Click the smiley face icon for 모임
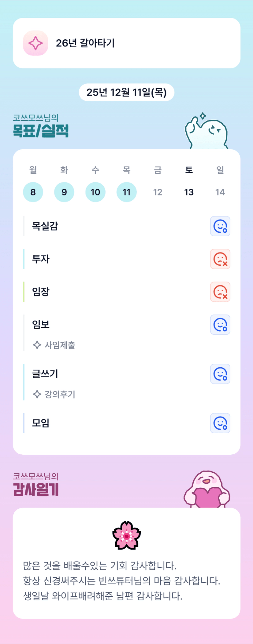The width and height of the screenshot is (253, 644). pyautogui.click(x=220, y=423)
